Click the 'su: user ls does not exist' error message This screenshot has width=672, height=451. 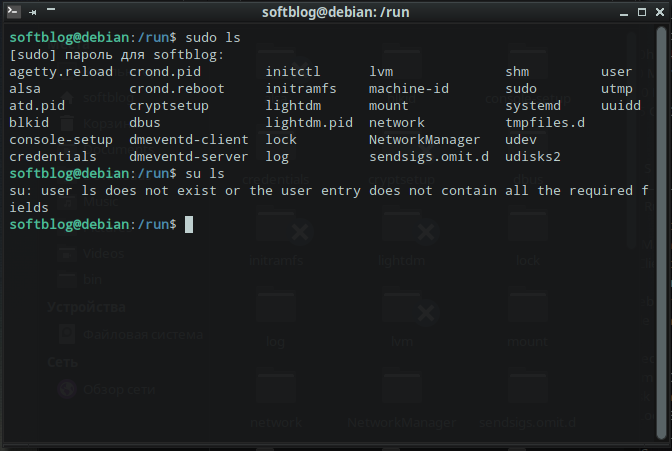coord(329,199)
